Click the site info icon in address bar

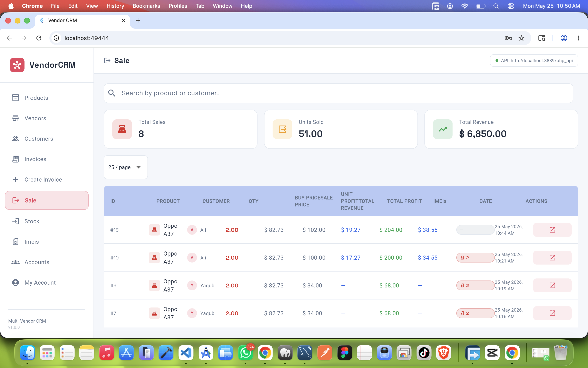click(x=56, y=38)
